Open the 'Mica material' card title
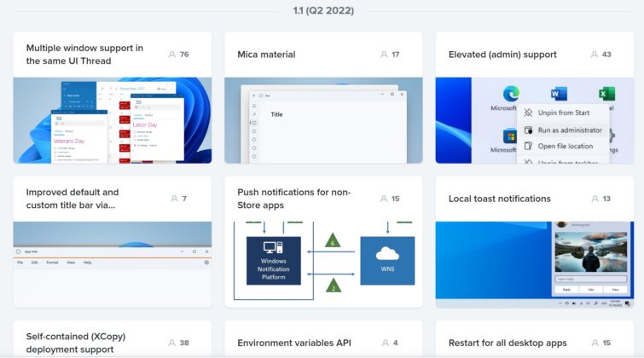Viewport: 644px width, 358px height. (266, 55)
